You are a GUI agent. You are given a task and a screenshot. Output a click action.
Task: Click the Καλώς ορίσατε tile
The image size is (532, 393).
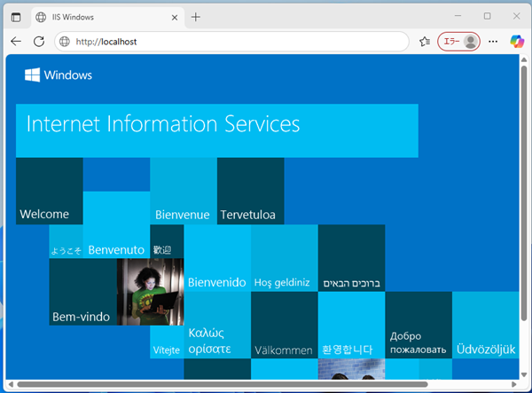(x=217, y=325)
